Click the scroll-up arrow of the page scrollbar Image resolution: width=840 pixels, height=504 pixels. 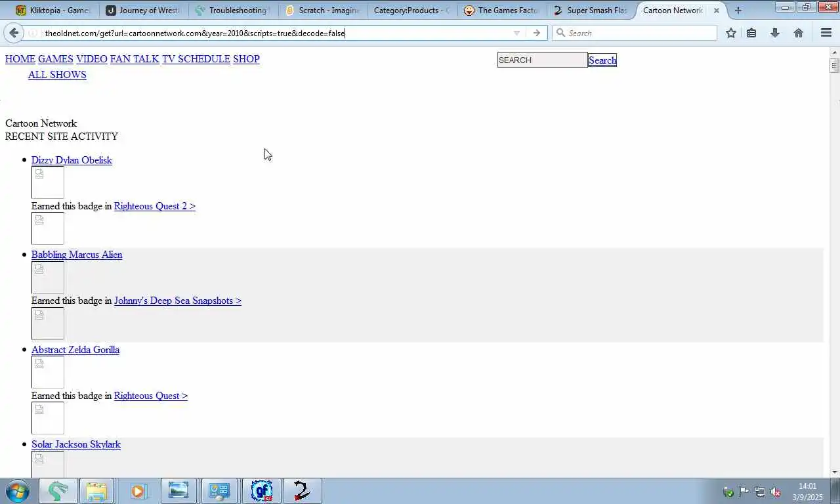coord(835,51)
